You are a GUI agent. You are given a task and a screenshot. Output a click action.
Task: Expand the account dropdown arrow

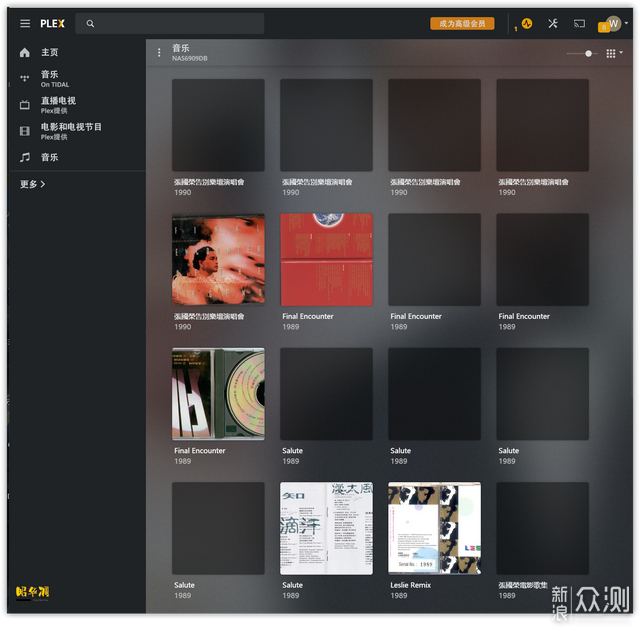(x=626, y=23)
